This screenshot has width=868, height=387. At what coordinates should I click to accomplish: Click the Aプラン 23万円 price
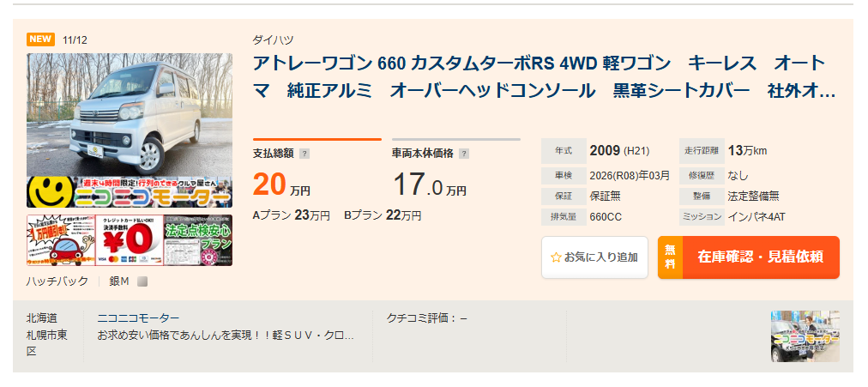coord(291,215)
